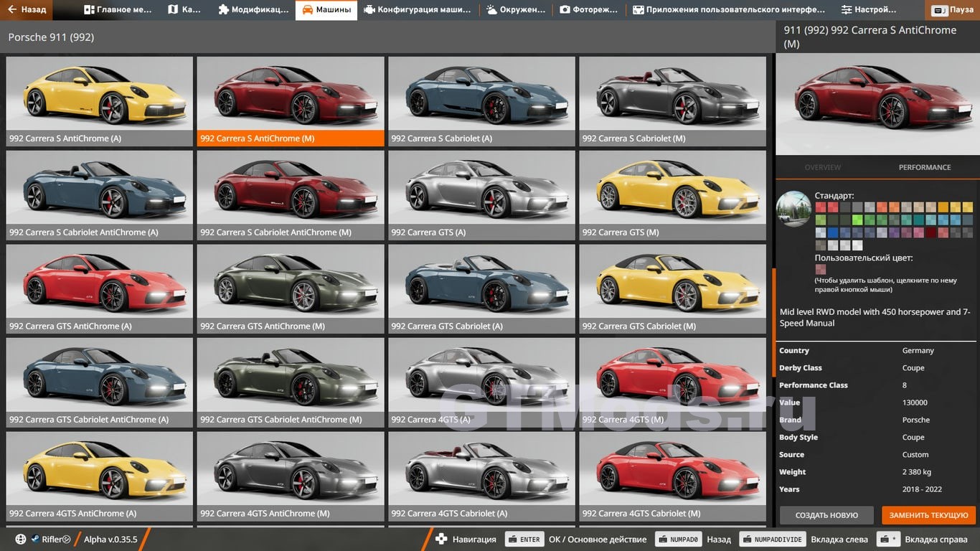Pick the bright lime green standard color
The image size is (980, 551).
[x=857, y=220]
